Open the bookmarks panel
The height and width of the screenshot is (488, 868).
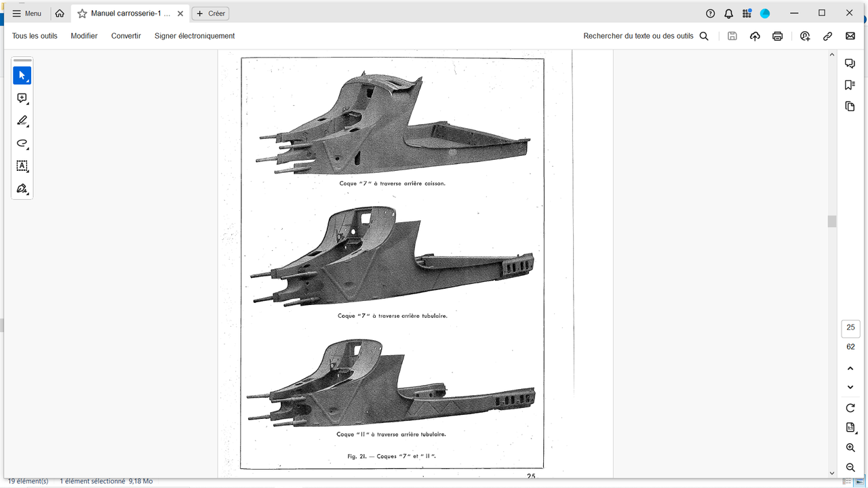click(x=850, y=85)
